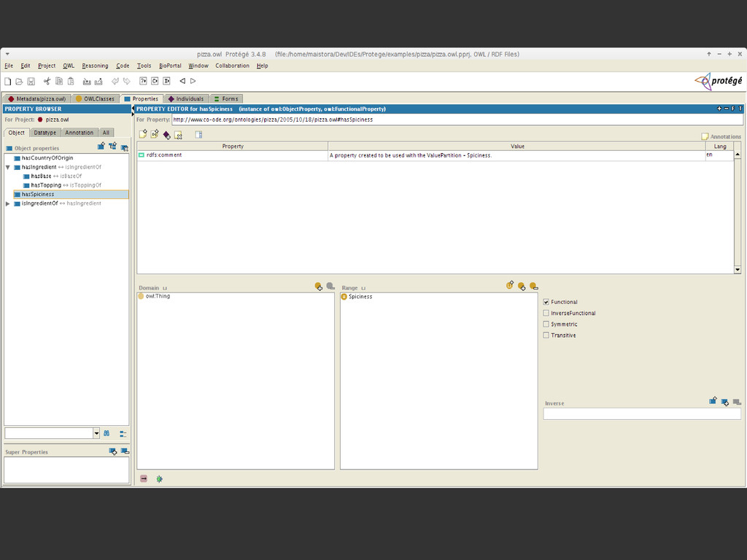Click the Create subproperty icon in browser
This screenshot has width=747, height=560.
click(113, 147)
